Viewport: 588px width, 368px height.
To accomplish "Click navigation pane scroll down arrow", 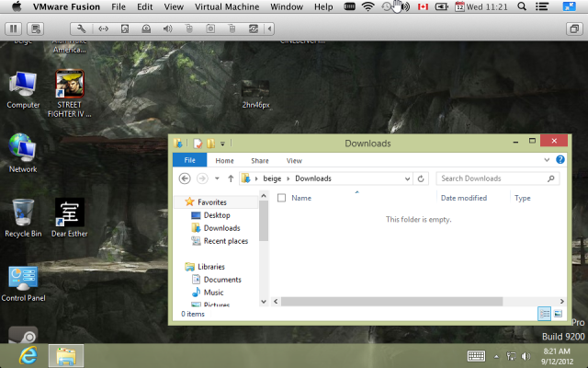I will (264, 302).
